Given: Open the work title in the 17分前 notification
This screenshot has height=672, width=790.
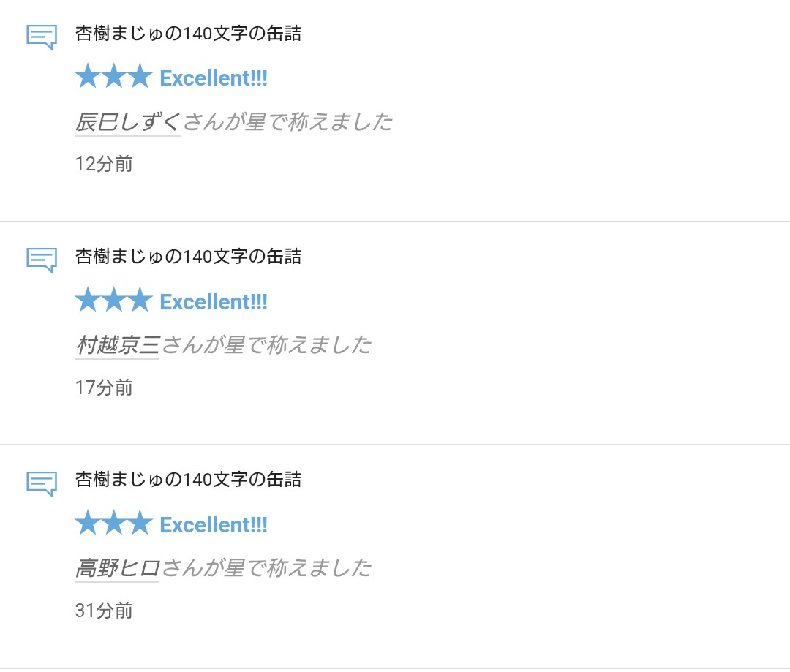Looking at the screenshot, I should pyautogui.click(x=188, y=257).
